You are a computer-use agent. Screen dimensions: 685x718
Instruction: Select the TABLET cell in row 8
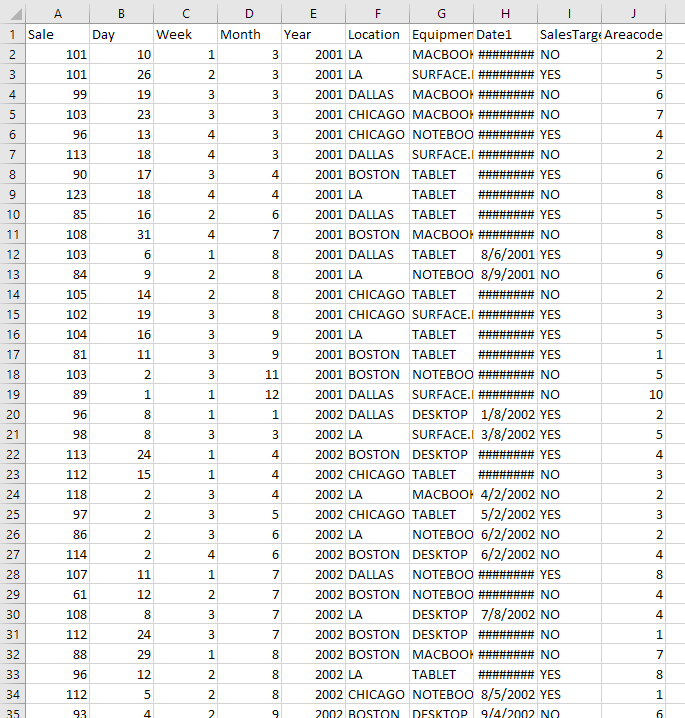(441, 174)
